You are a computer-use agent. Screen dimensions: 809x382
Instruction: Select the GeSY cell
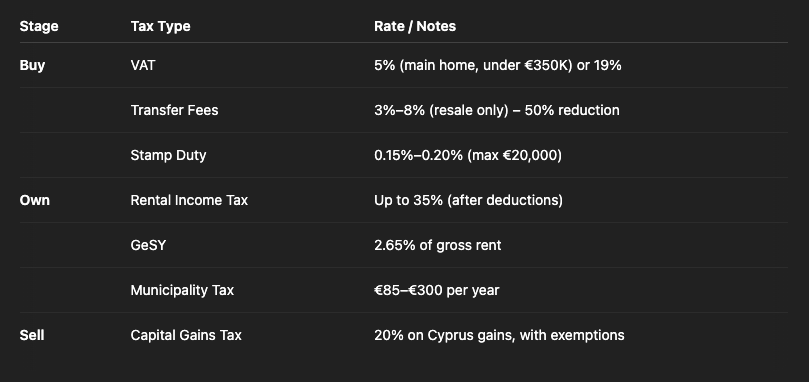(148, 245)
